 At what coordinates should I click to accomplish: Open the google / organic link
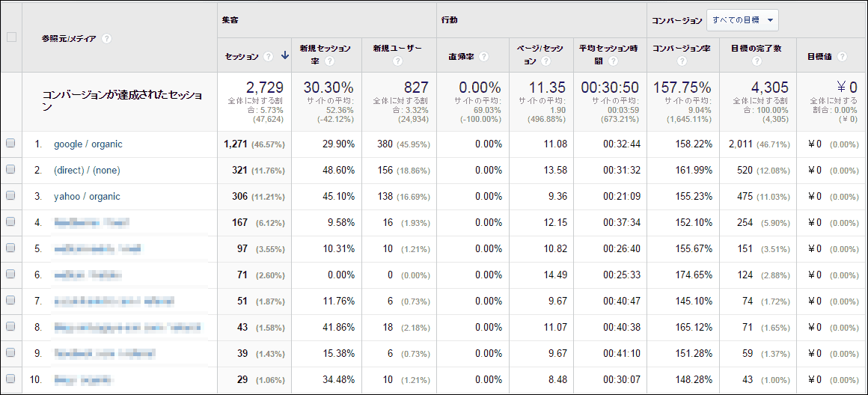point(88,144)
